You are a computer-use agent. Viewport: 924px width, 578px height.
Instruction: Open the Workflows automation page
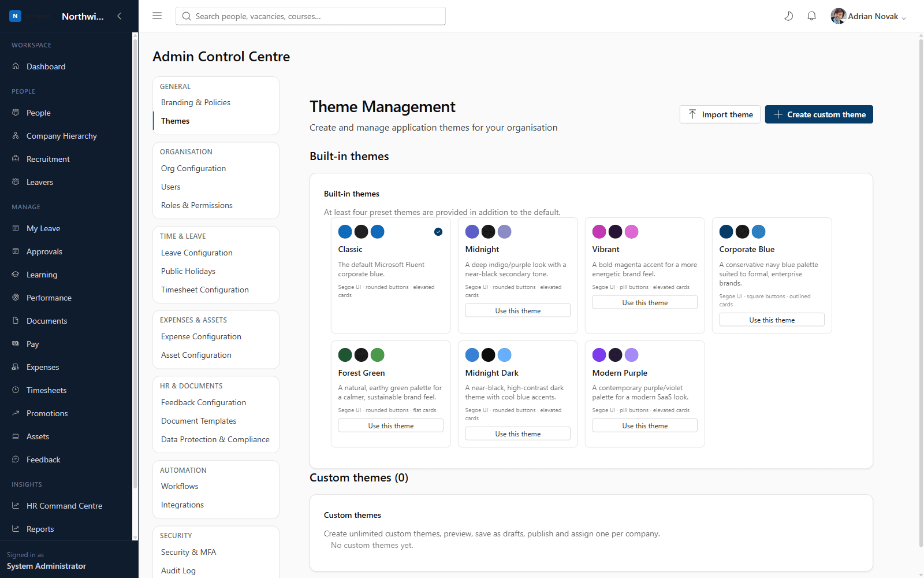coord(180,486)
